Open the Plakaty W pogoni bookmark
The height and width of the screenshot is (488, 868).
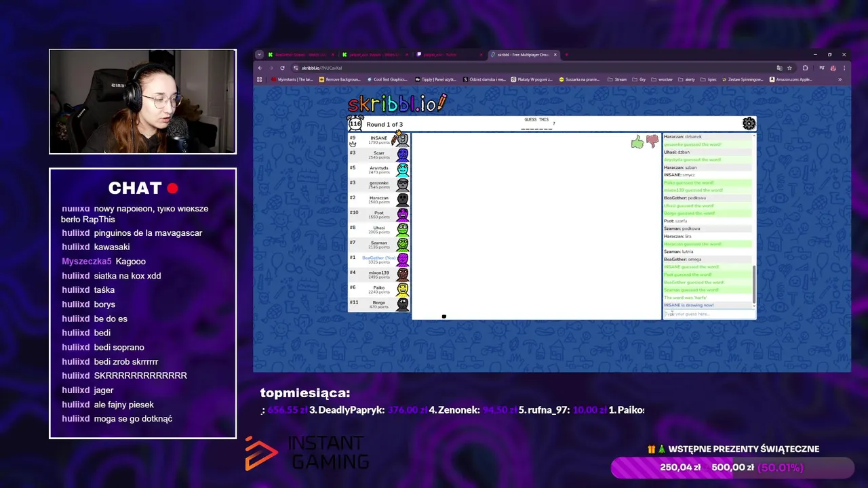click(532, 79)
